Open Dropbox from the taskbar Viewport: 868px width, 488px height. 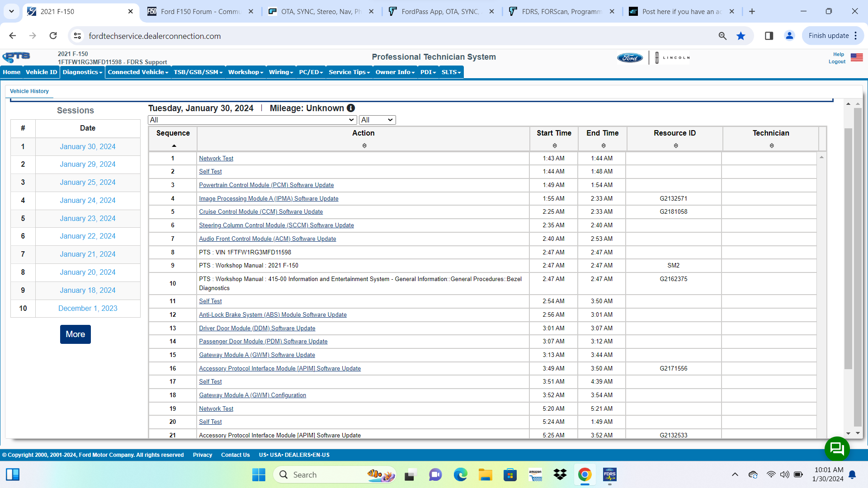point(560,475)
